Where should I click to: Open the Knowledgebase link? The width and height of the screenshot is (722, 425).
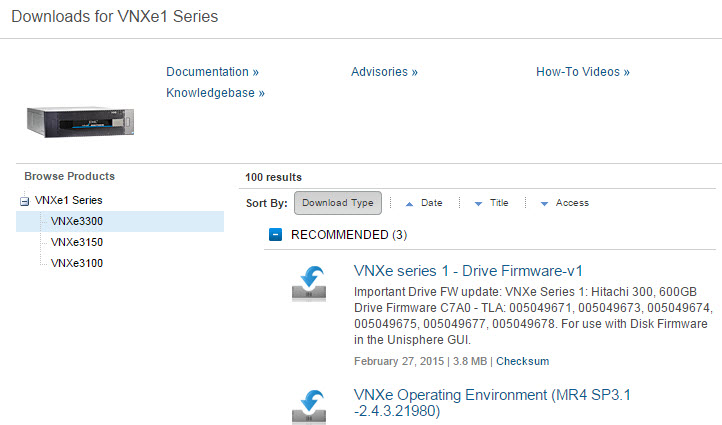[x=215, y=93]
